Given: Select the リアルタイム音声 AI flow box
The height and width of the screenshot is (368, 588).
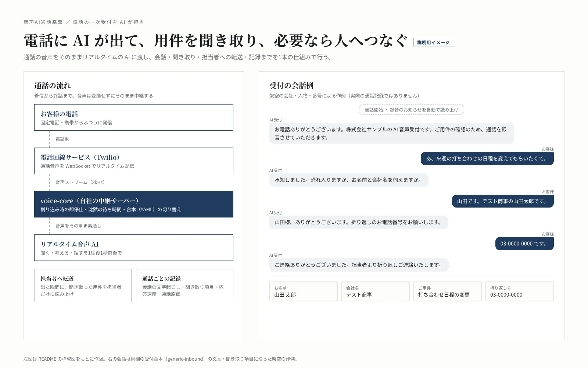Looking at the screenshot, I should point(134,248).
